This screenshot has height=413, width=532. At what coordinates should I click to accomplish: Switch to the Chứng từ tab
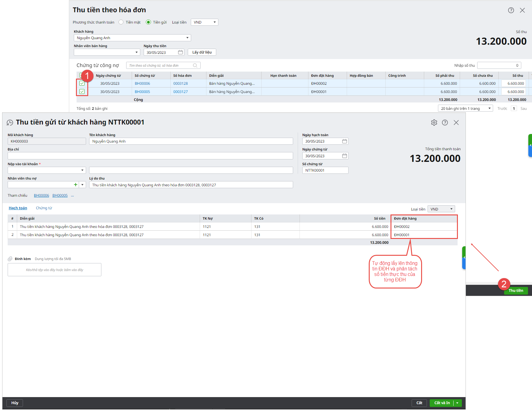pos(44,208)
